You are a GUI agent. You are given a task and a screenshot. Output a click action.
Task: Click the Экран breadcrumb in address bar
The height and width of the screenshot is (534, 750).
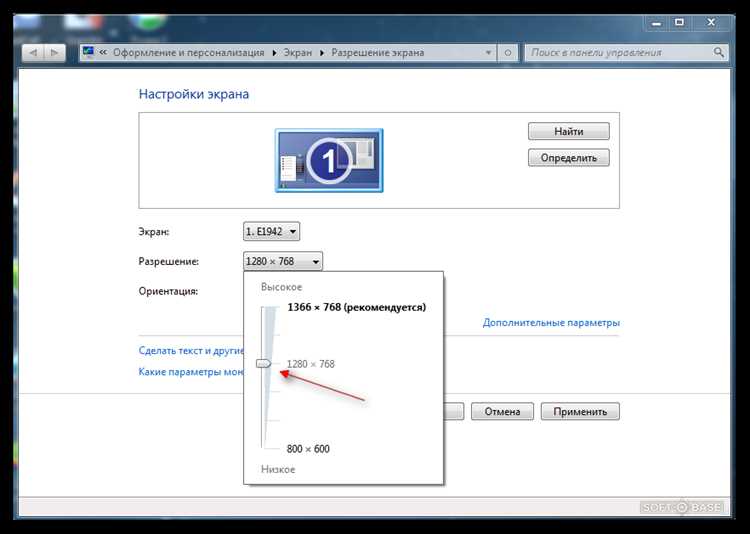click(x=298, y=53)
